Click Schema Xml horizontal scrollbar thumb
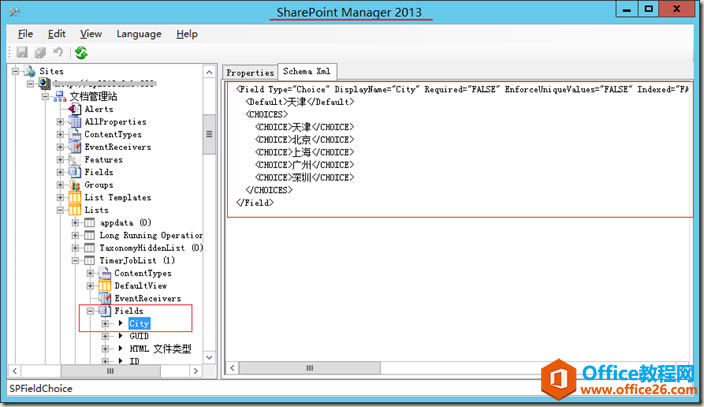The width and height of the screenshot is (704, 407). tap(310, 368)
